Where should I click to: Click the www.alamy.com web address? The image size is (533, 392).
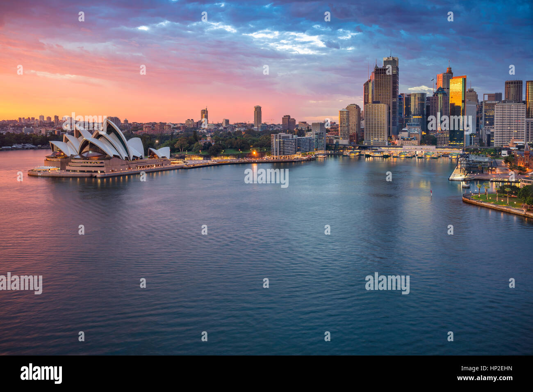[485, 378]
